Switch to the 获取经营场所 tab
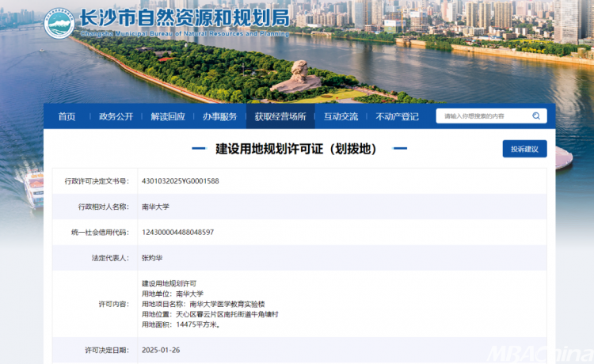Viewport: 594px width, 364px height. [280, 116]
